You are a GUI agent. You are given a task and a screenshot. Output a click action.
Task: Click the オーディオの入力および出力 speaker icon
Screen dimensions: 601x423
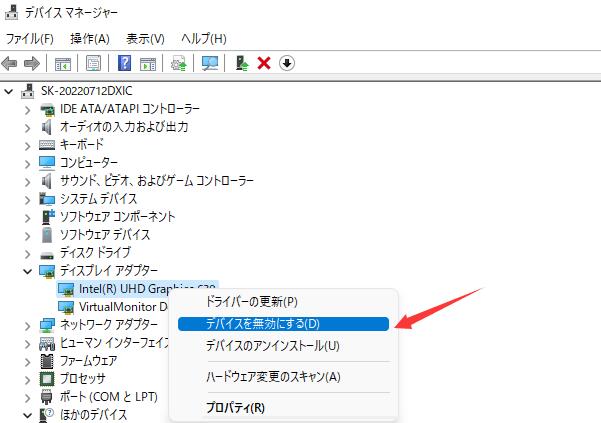[46, 127]
